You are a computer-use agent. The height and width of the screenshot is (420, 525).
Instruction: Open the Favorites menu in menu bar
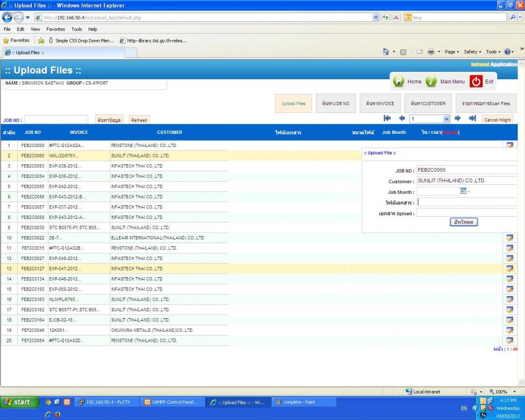click(x=55, y=29)
